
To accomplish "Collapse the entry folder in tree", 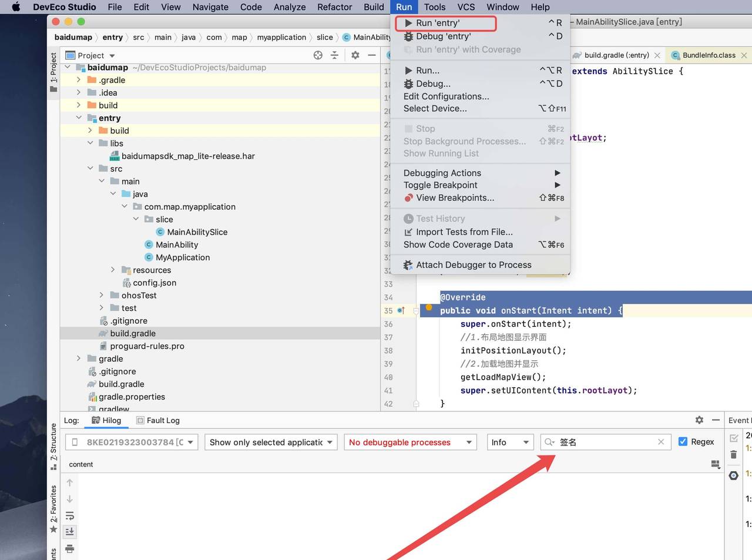I will coord(79,118).
